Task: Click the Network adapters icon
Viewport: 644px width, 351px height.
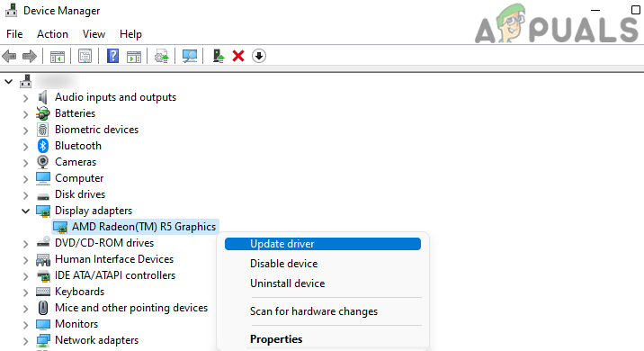Action: click(42, 340)
